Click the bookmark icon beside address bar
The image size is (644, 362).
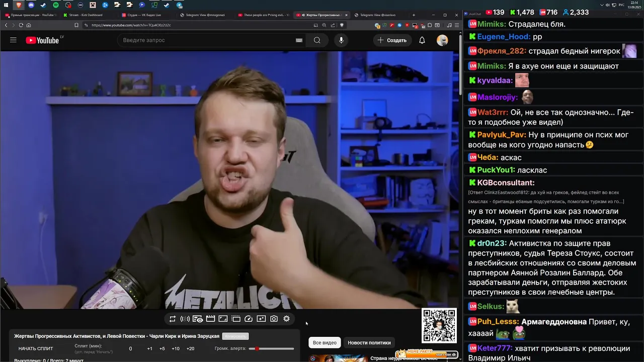pyautogui.click(x=76, y=25)
